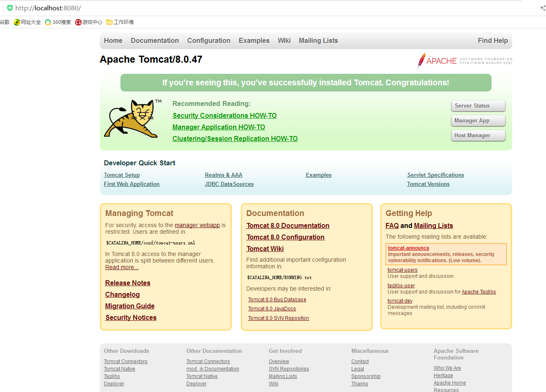The width and height of the screenshot is (546, 392).
Task: Click the green shield security icon in address bar
Action: (10, 8)
